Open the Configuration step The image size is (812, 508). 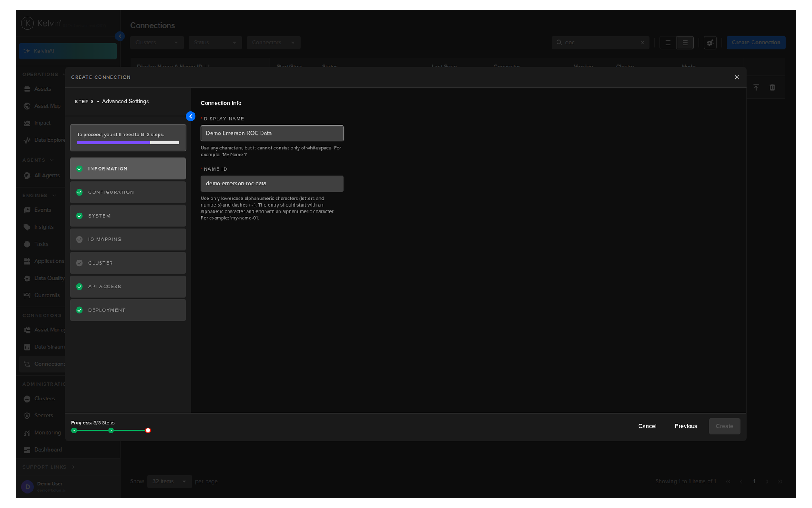click(128, 192)
